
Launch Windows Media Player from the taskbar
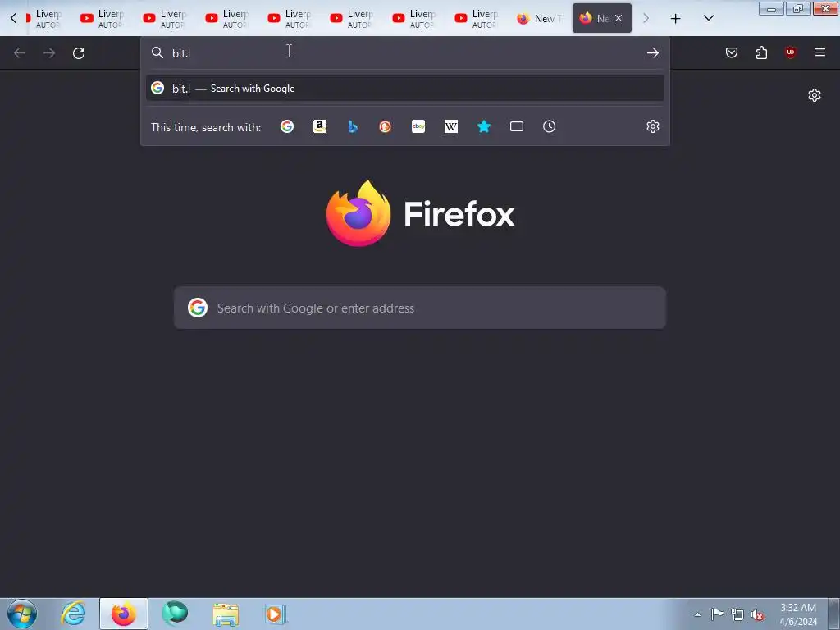coord(276,614)
